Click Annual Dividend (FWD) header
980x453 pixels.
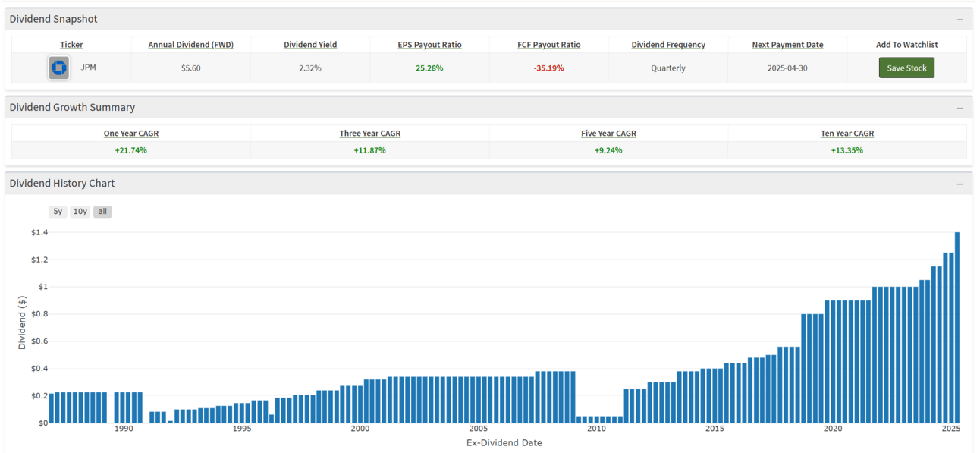(190, 45)
